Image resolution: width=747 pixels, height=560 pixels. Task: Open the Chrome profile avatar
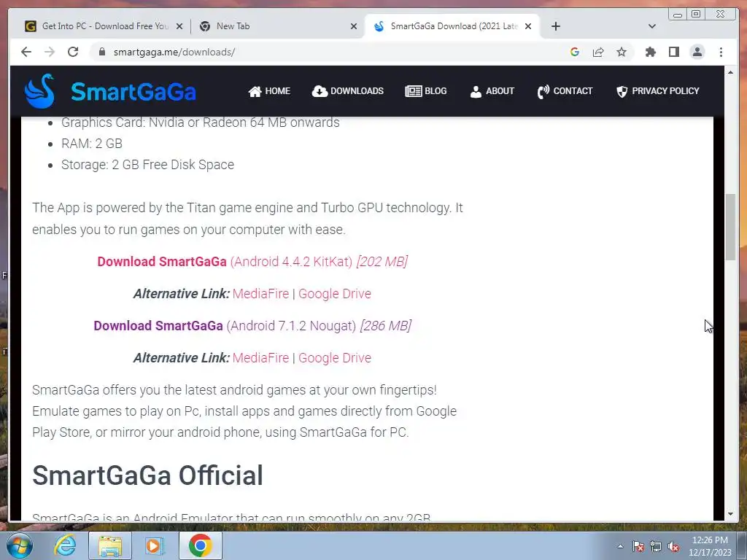coord(697,52)
